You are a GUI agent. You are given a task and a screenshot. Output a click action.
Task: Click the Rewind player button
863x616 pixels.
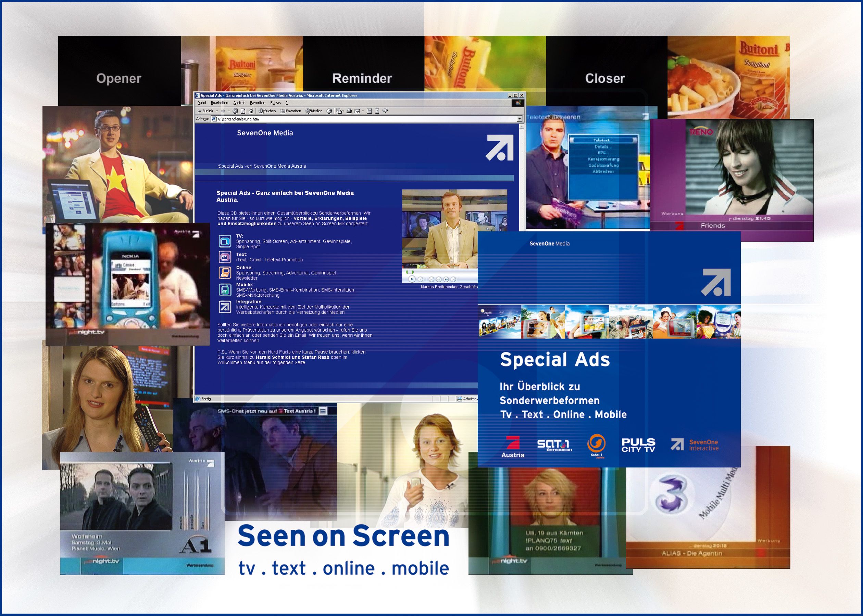pos(439,280)
